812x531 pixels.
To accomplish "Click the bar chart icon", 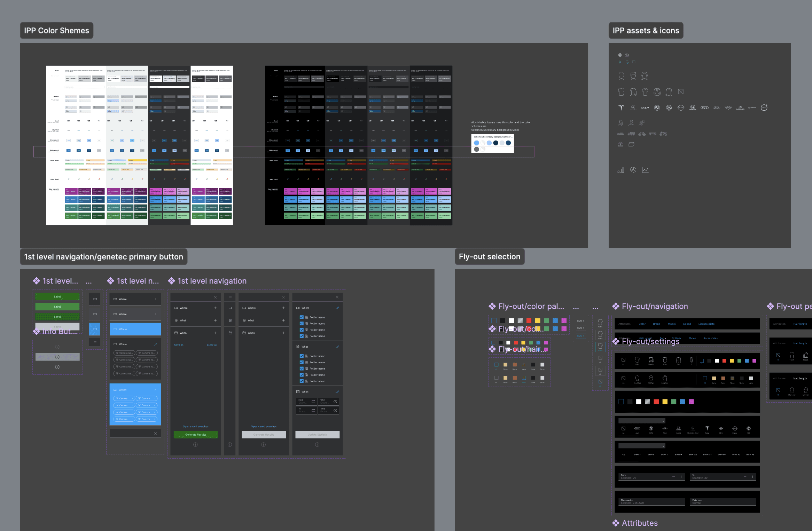I will (x=620, y=170).
